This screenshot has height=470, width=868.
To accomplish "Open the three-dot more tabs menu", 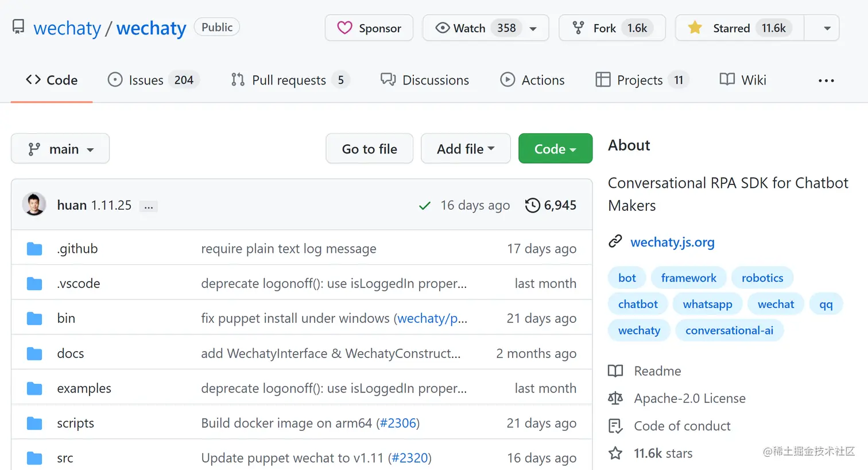I will pos(826,80).
